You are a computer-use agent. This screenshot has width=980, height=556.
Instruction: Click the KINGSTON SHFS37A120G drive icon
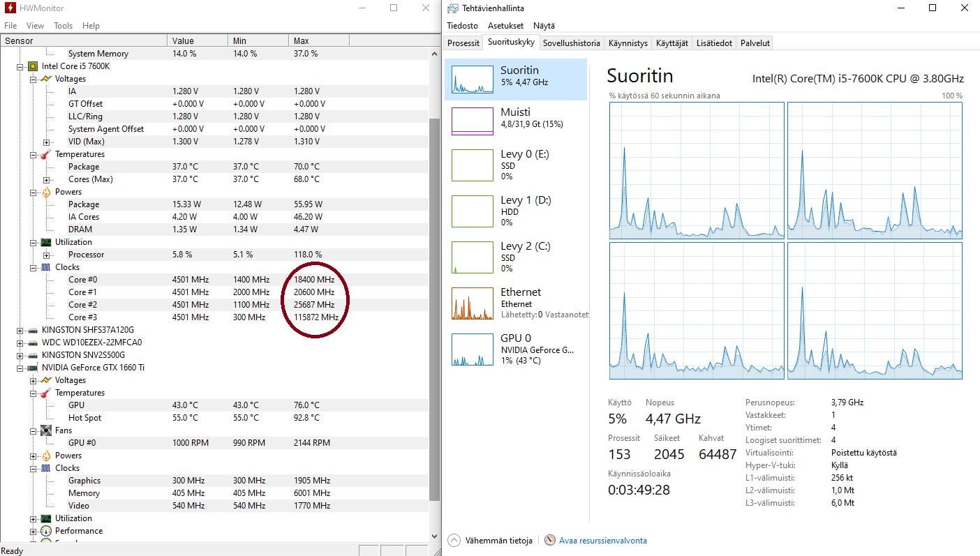pyautogui.click(x=32, y=330)
